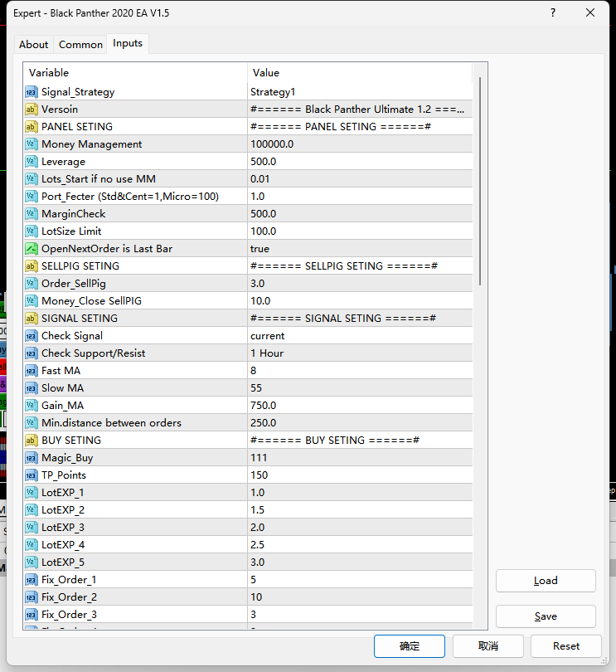
Task: Click the string icon beside PANEL SETING
Action: (31, 127)
